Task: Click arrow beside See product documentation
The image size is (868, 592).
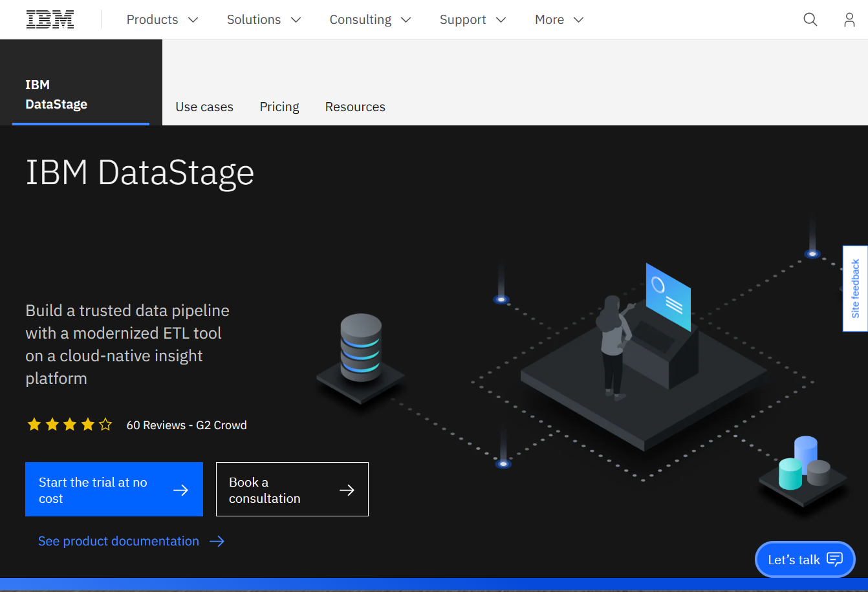Action: tap(217, 541)
